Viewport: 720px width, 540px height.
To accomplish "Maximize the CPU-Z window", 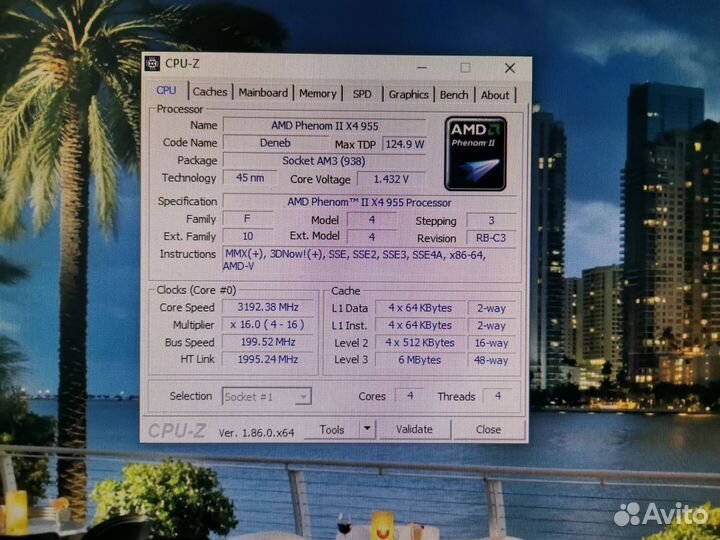I will pyautogui.click(x=466, y=68).
